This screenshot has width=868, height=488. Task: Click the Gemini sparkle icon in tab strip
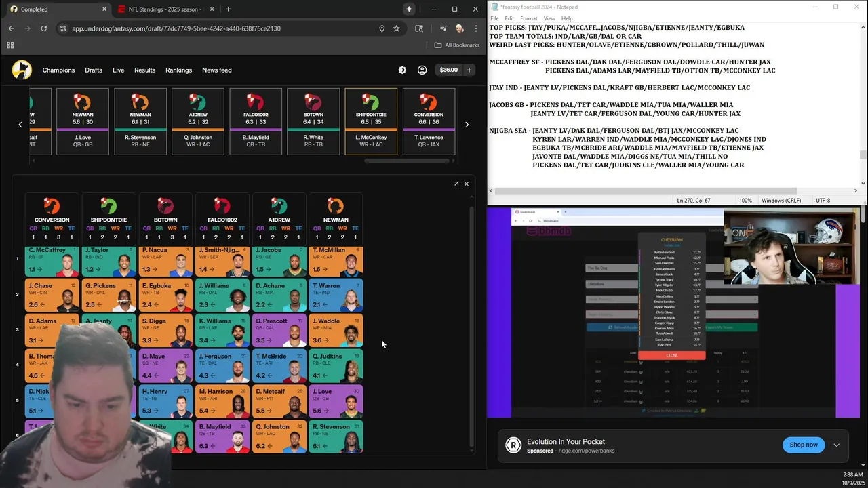point(409,9)
